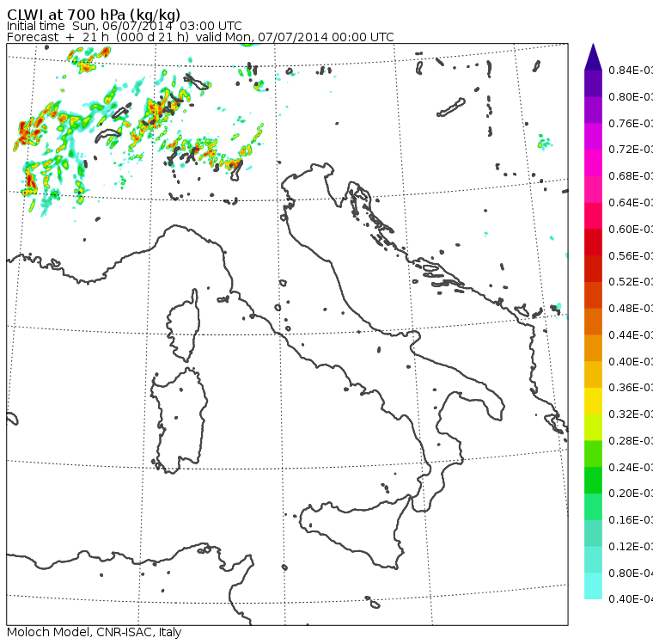653x644 pixels.
Task: Select the legend band between 0.80E-03 and 0.84E-03
Action: pos(593,83)
